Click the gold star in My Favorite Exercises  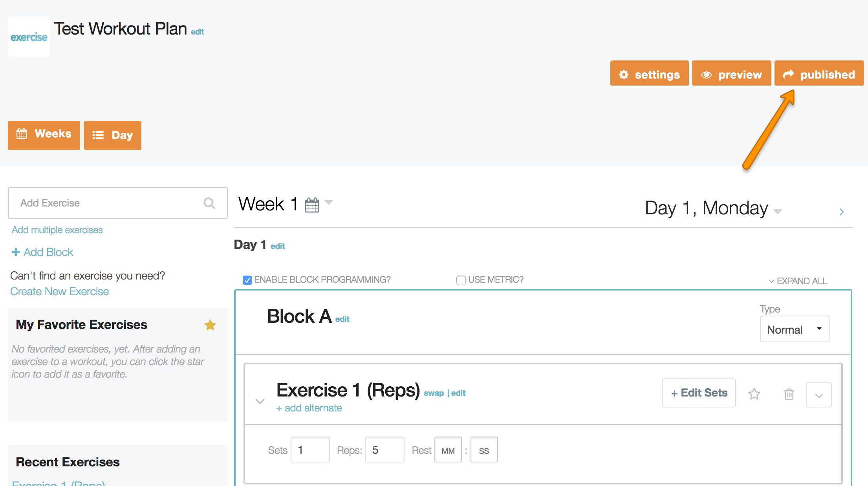210,325
